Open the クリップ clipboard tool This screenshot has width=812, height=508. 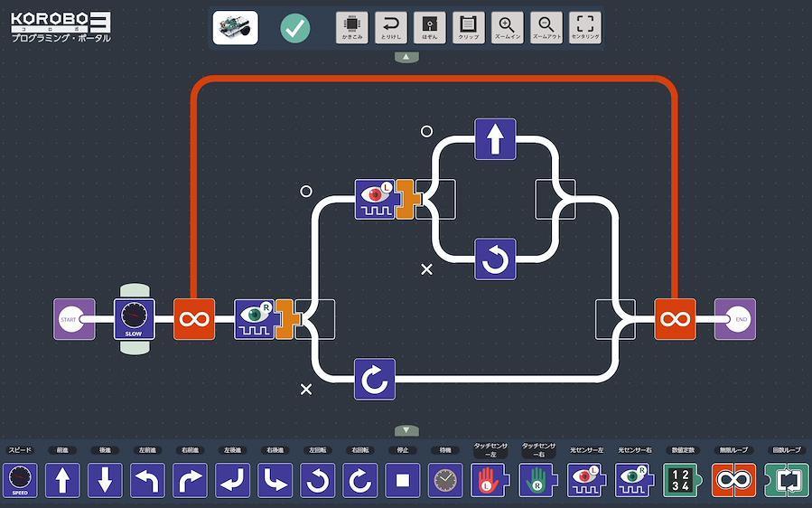pos(468,28)
